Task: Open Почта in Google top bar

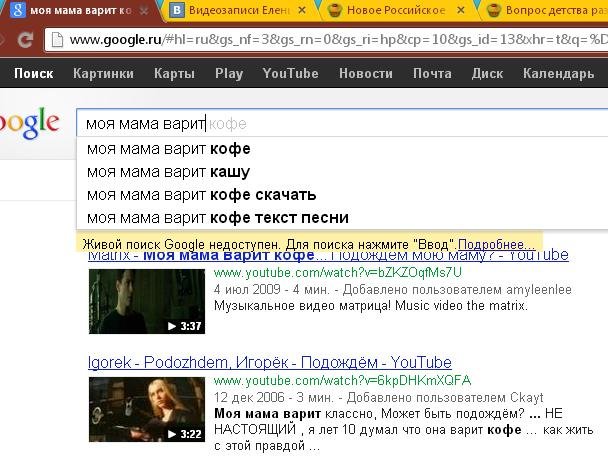Action: [432, 73]
